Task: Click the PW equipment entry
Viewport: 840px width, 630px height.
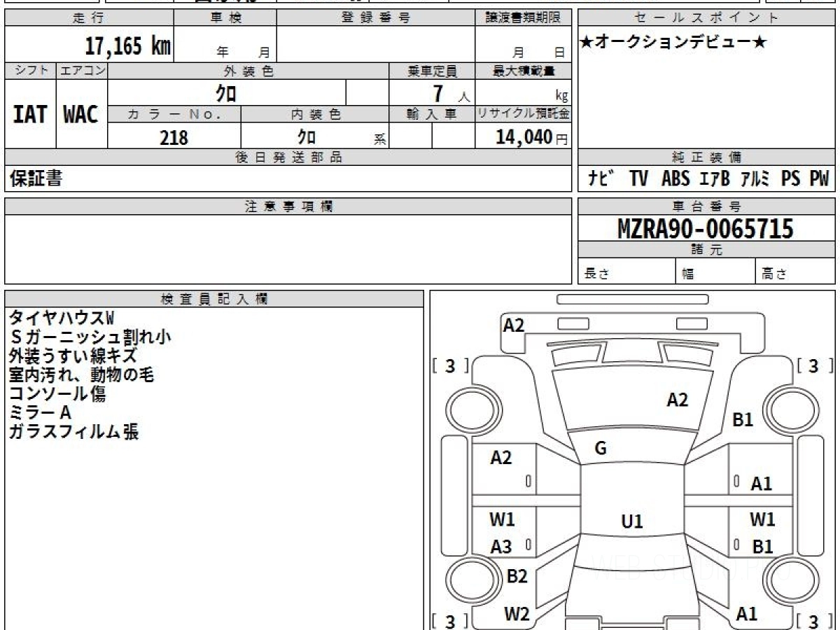Action: pyautogui.click(x=819, y=179)
